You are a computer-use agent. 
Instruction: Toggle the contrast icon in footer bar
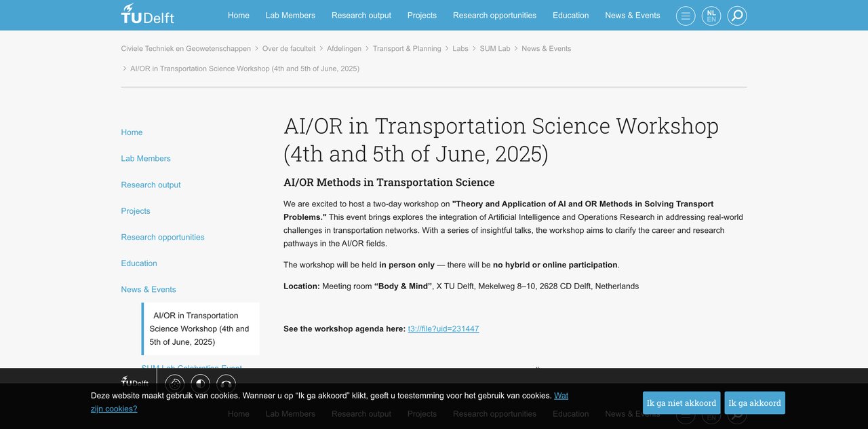[x=201, y=384]
